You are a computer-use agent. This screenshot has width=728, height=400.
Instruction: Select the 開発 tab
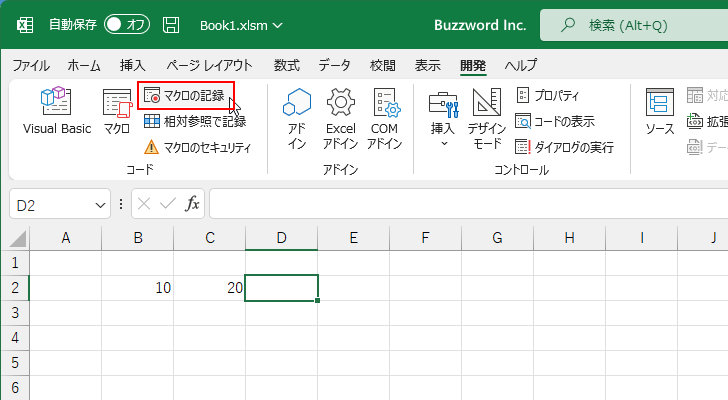pyautogui.click(x=473, y=65)
